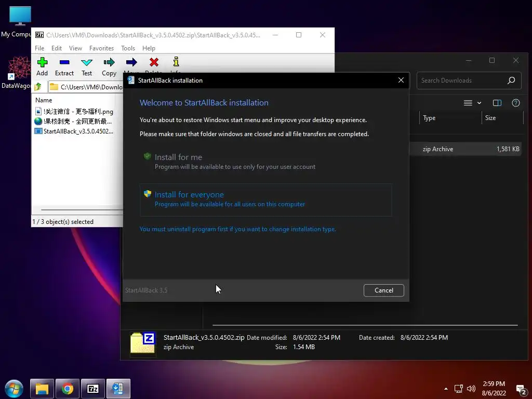532x399 pixels.
Task: Open File Explorer from the taskbar
Action: click(42, 389)
